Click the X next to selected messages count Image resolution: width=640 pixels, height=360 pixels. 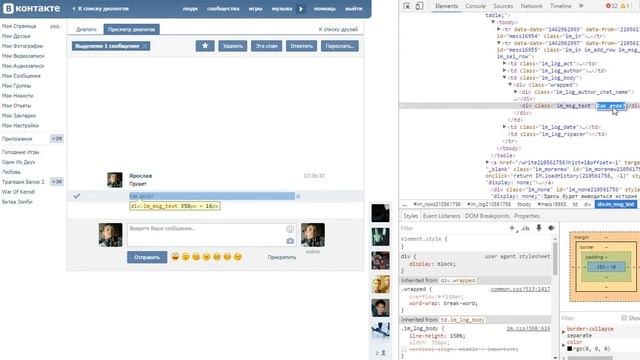click(144, 46)
